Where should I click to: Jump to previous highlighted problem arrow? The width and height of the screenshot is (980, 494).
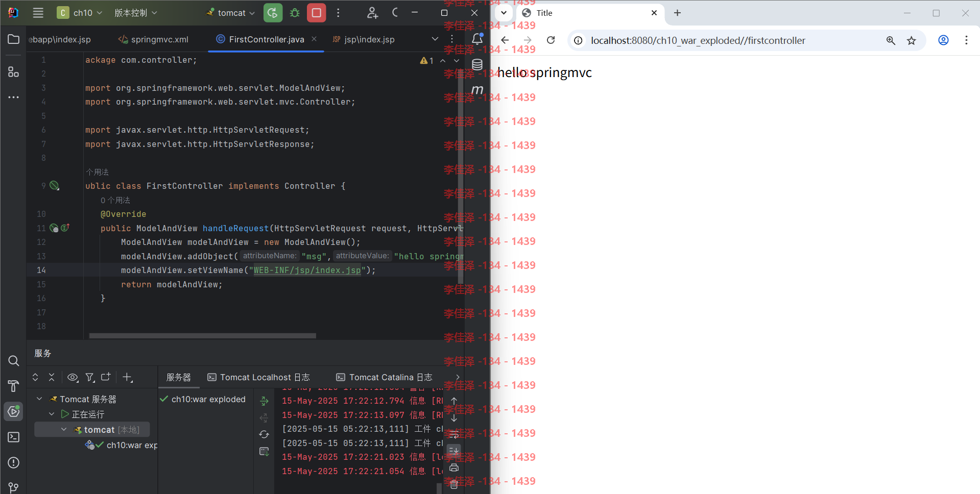pyautogui.click(x=443, y=61)
